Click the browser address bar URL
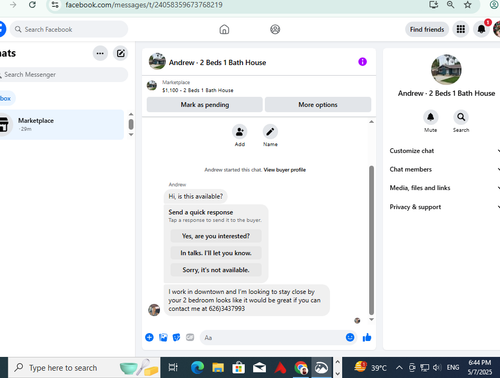 tap(144, 5)
